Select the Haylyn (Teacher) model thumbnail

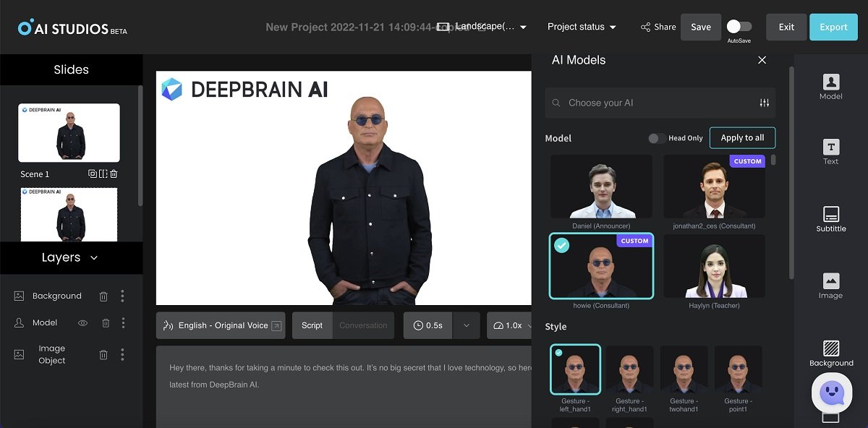pos(714,266)
